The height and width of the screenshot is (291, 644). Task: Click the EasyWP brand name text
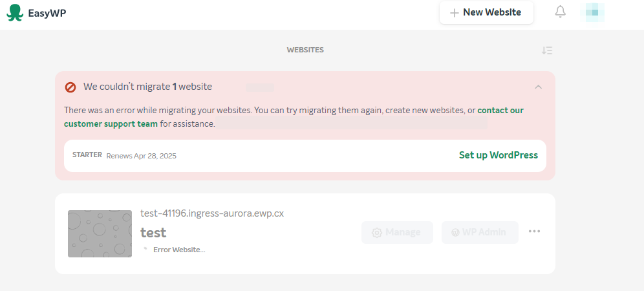(47, 13)
